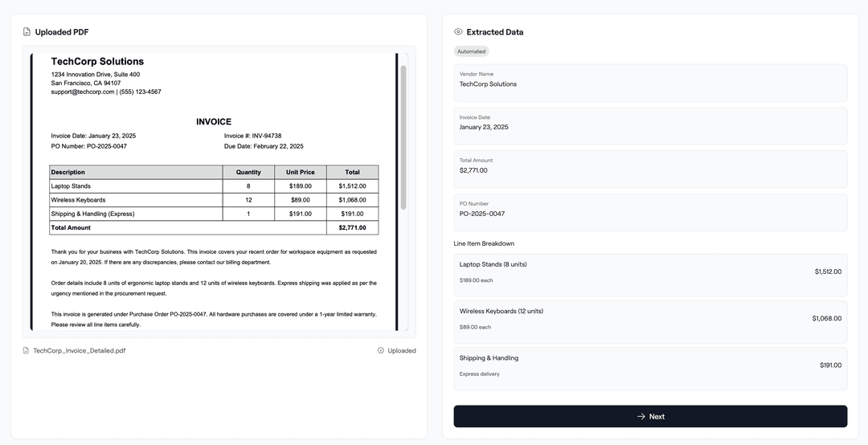Click the PDF preview vertical scrollbar
868x445 pixels.
(403, 137)
